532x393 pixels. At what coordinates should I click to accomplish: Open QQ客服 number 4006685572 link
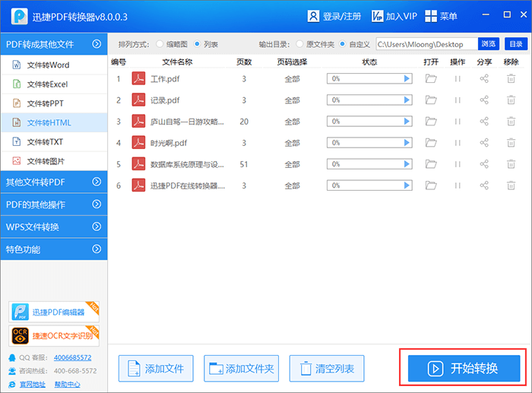73,358
